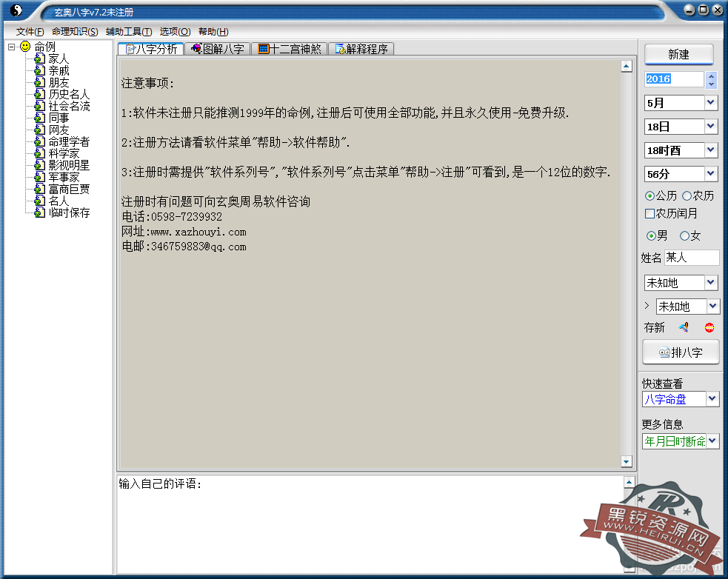Screen dimensions: 728x579
Task: Click the phone text 0598-7239932
Action: 186,217
